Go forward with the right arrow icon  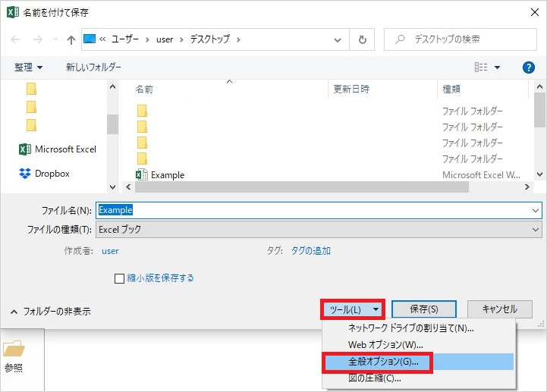coord(38,39)
